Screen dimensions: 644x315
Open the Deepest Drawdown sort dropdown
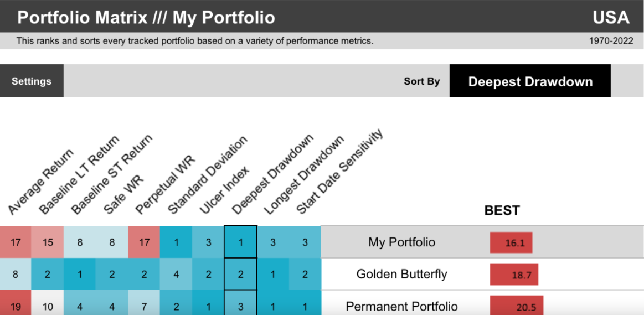530,81
